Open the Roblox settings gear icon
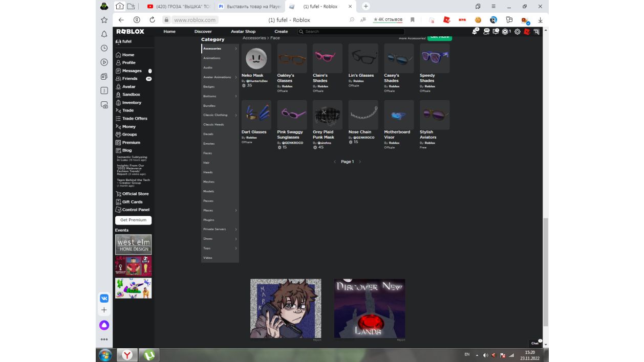644x362 pixels. (x=518, y=32)
